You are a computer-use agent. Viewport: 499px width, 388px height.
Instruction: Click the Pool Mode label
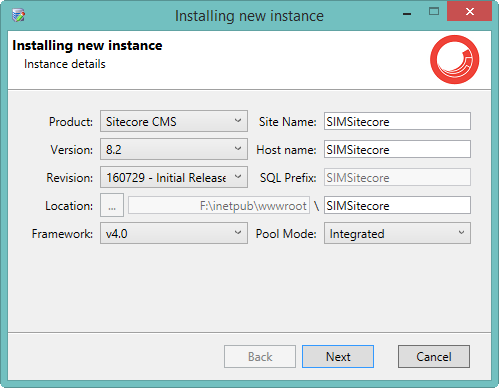[286, 234]
